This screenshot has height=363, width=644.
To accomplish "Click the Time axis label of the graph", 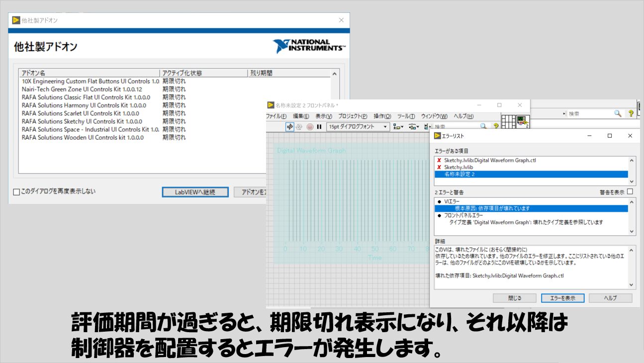I will (x=374, y=258).
